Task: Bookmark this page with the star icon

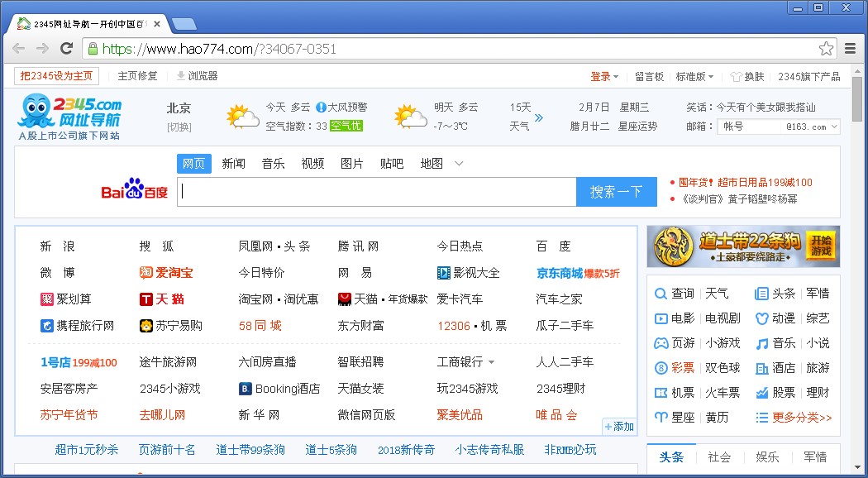Action: [826, 49]
